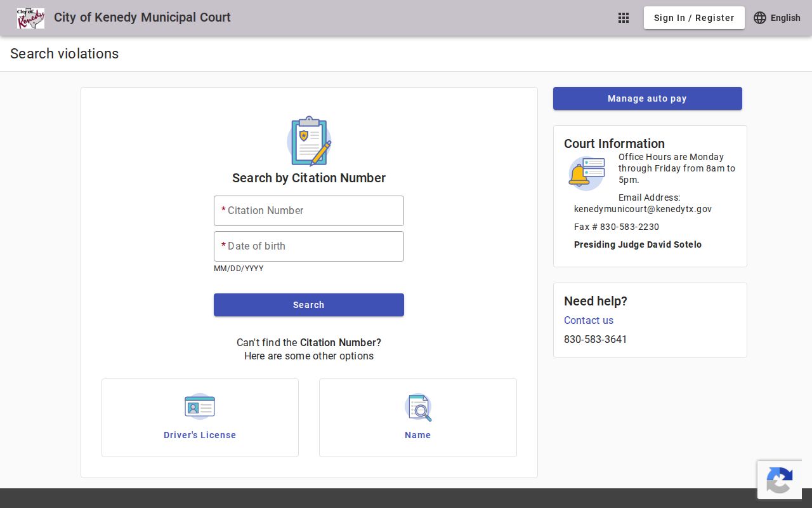The image size is (812, 508).
Task: Click the Need help? heading
Action: (x=596, y=301)
